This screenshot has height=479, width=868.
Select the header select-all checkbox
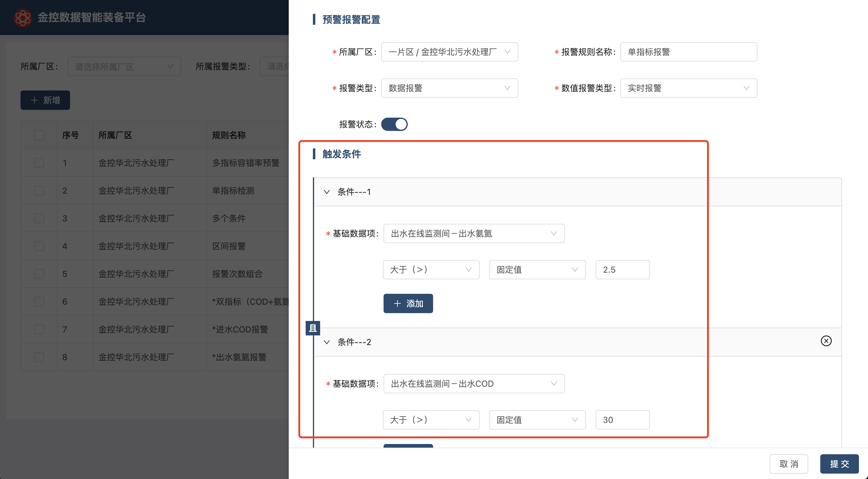tap(39, 135)
